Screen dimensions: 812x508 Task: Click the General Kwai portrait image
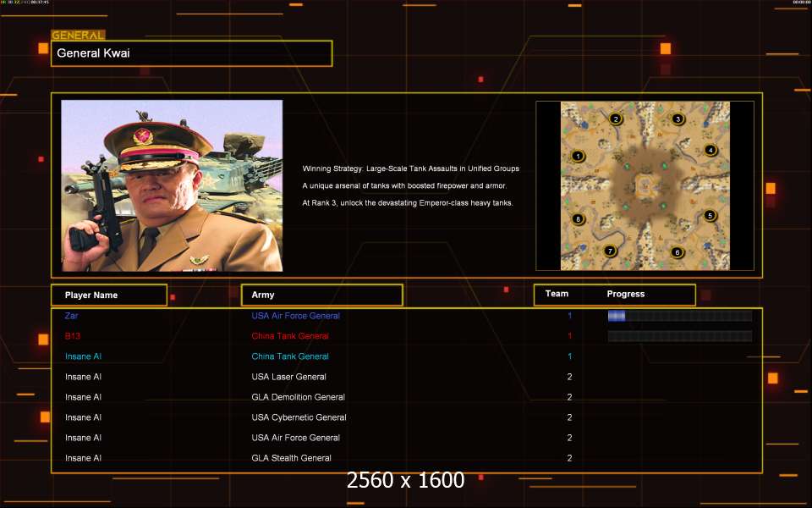pos(172,185)
